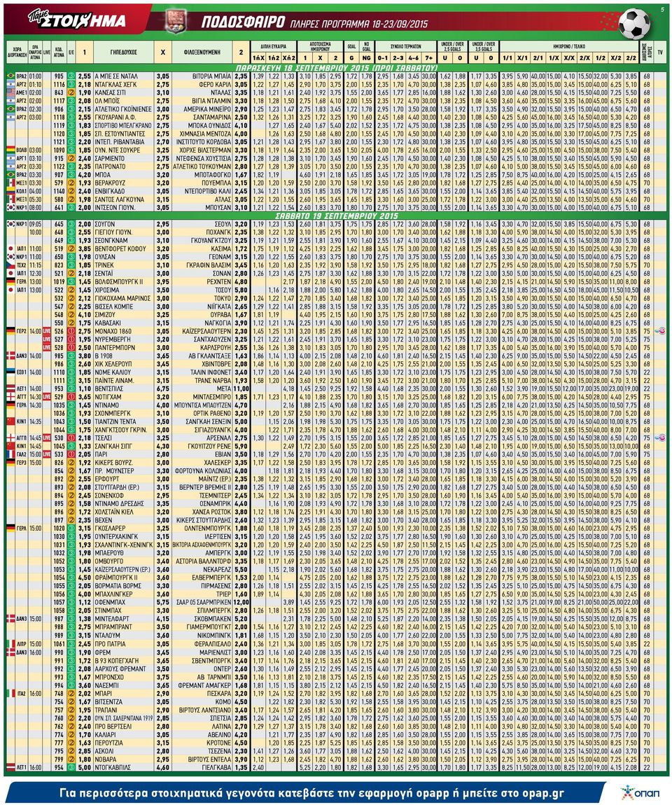672x805 pixels.
Task: Click home odds 2,55 for Α ΜΠΕ ΣΕ ΝΑΤΑΛ
Action: (x=84, y=76)
